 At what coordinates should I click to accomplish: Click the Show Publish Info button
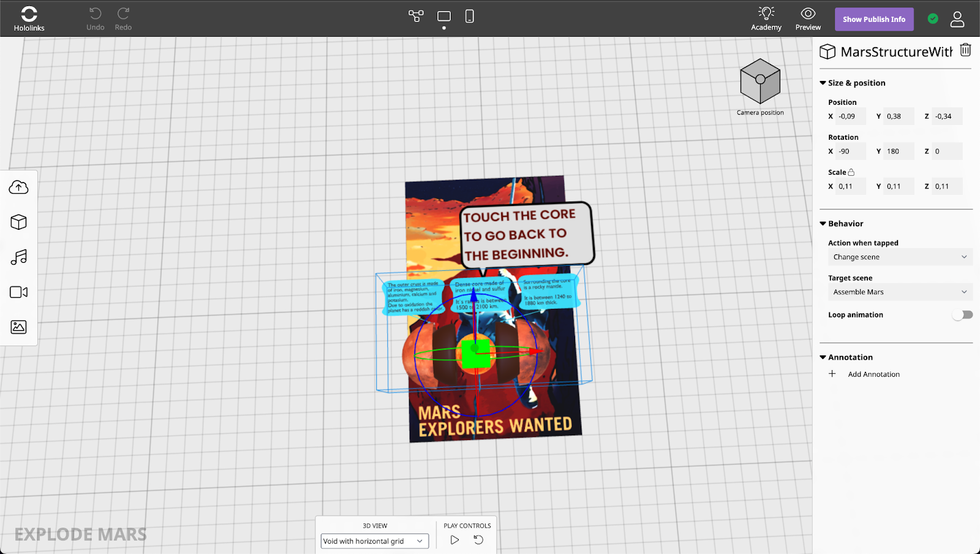874,19
